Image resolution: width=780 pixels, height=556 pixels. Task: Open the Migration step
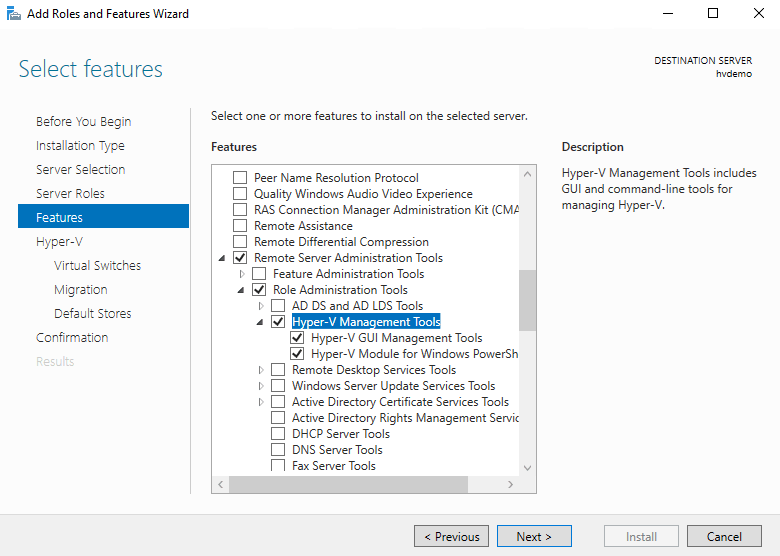pos(81,289)
